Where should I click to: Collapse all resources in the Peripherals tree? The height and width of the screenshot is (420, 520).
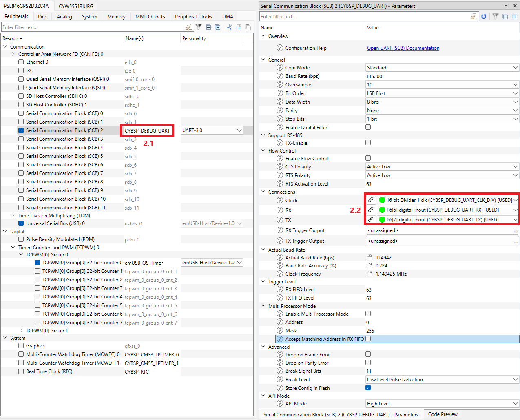[x=208, y=27]
